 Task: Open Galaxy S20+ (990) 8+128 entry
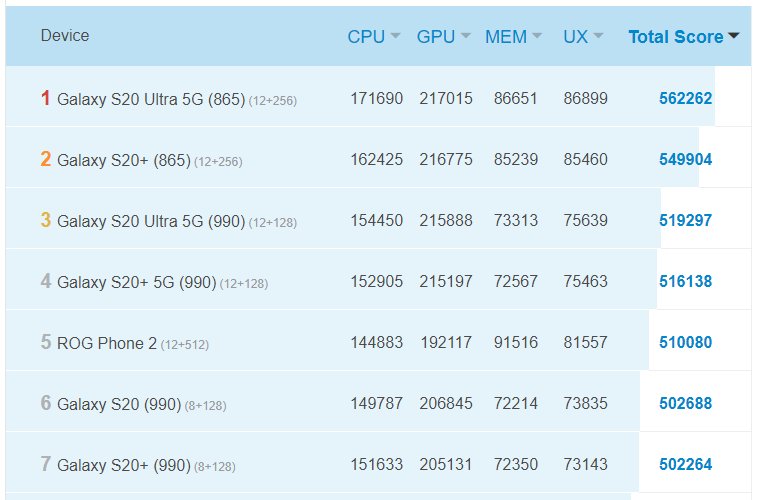(x=146, y=466)
